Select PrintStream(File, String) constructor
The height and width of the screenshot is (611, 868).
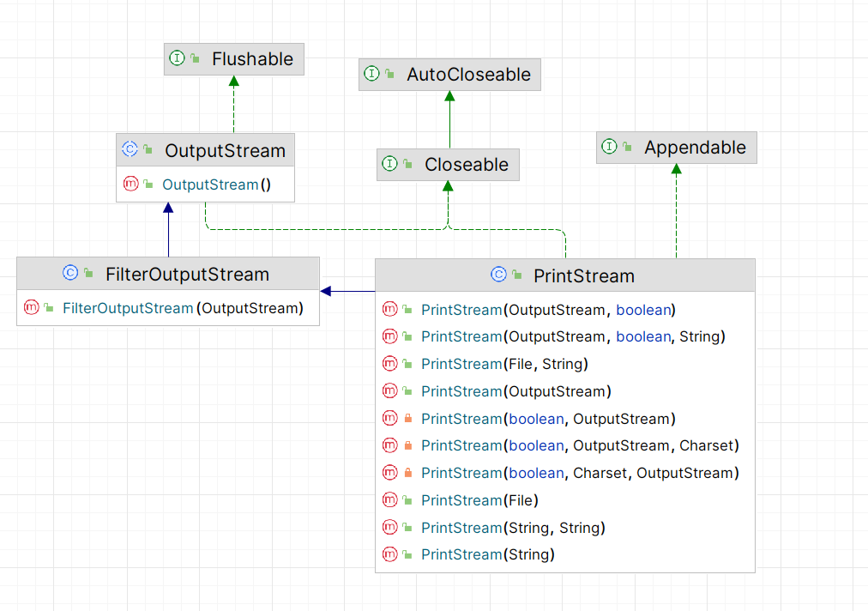coord(565,364)
